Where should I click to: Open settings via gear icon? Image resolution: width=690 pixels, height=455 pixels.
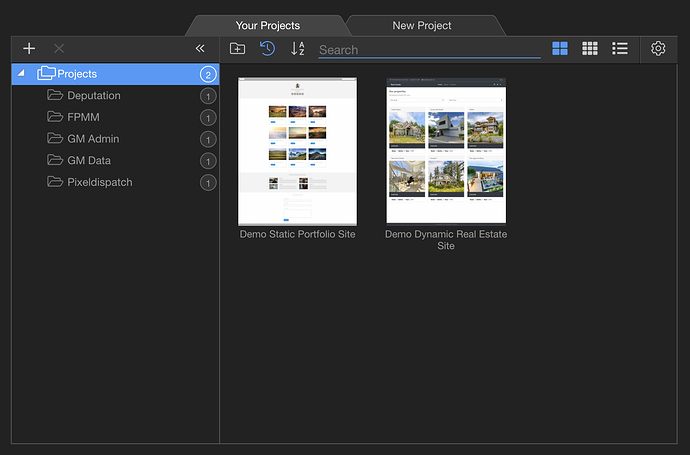(658, 48)
